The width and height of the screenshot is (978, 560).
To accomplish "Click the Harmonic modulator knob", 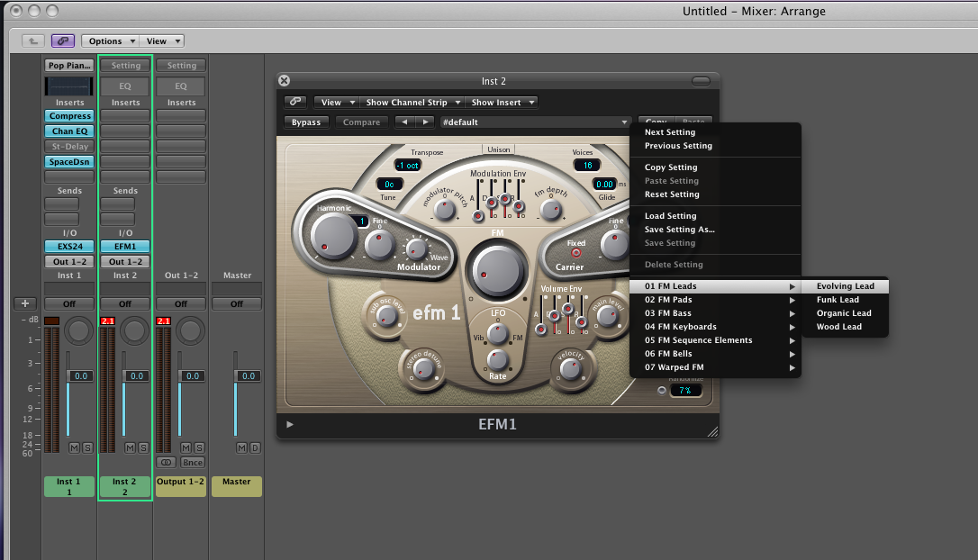I will click(x=334, y=237).
